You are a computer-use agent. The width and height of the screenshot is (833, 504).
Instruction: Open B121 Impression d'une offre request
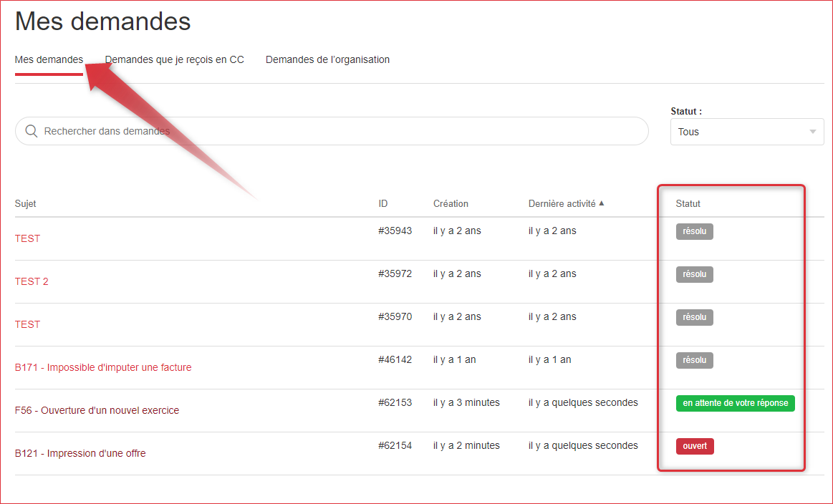[x=80, y=453]
